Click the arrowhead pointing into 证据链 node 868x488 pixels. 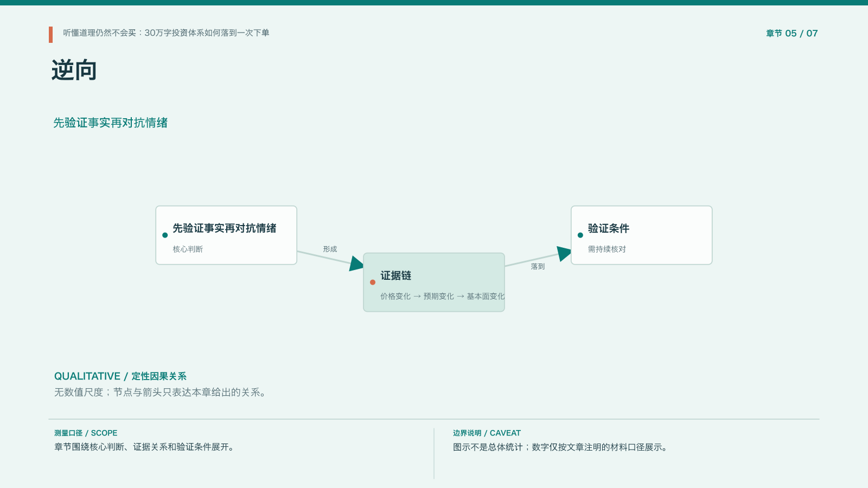357,264
